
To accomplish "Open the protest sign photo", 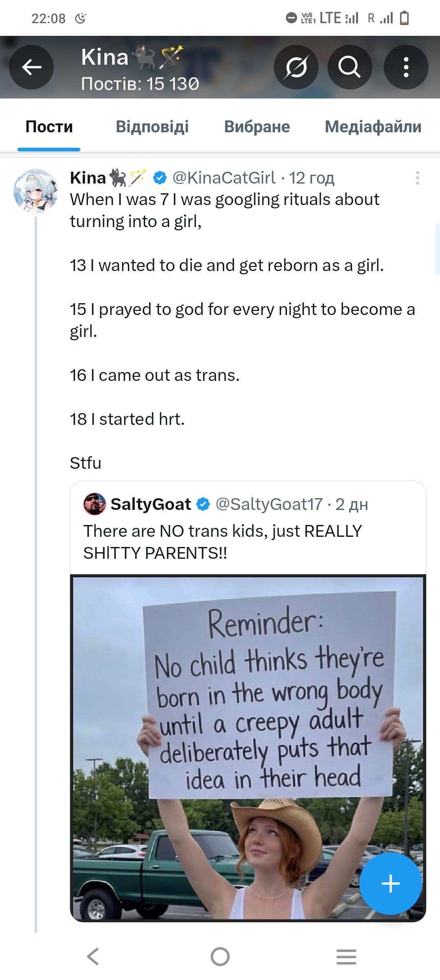I will click(248, 749).
